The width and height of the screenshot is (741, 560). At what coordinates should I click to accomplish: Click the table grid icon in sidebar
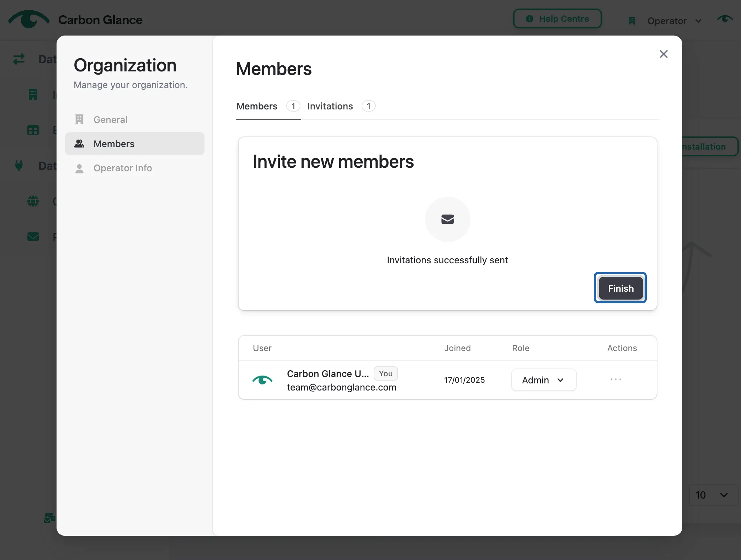[x=33, y=130]
